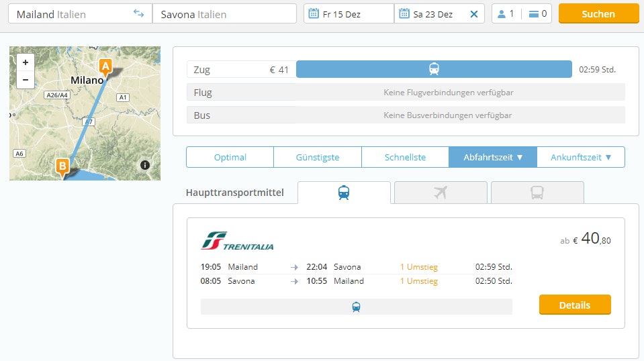Image resolution: width=644 pixels, height=361 pixels.
Task: Choose the Optimal sorting option
Action: click(x=230, y=157)
